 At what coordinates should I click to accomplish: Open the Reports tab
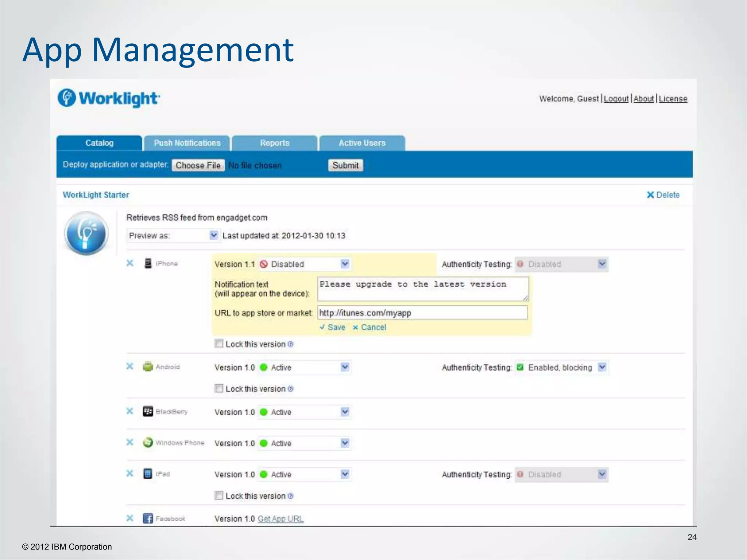275,143
